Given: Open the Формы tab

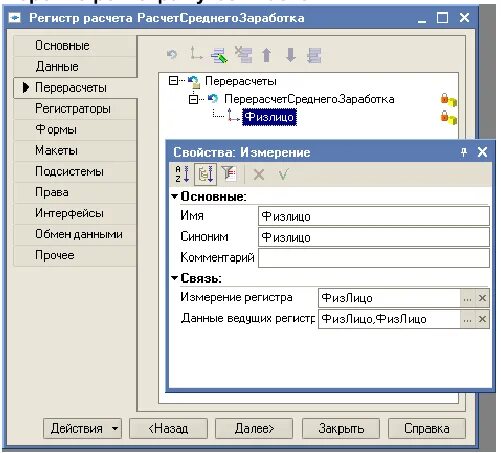Looking at the screenshot, I should tap(75, 130).
